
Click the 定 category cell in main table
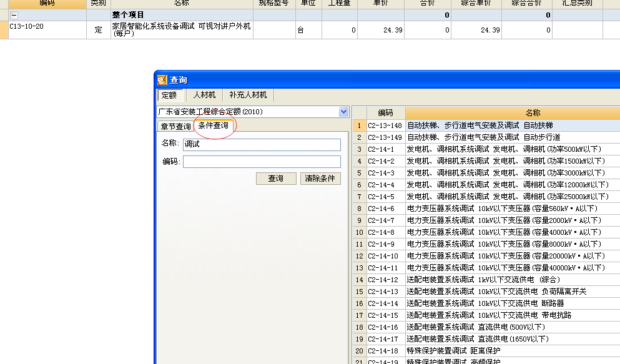point(99,30)
